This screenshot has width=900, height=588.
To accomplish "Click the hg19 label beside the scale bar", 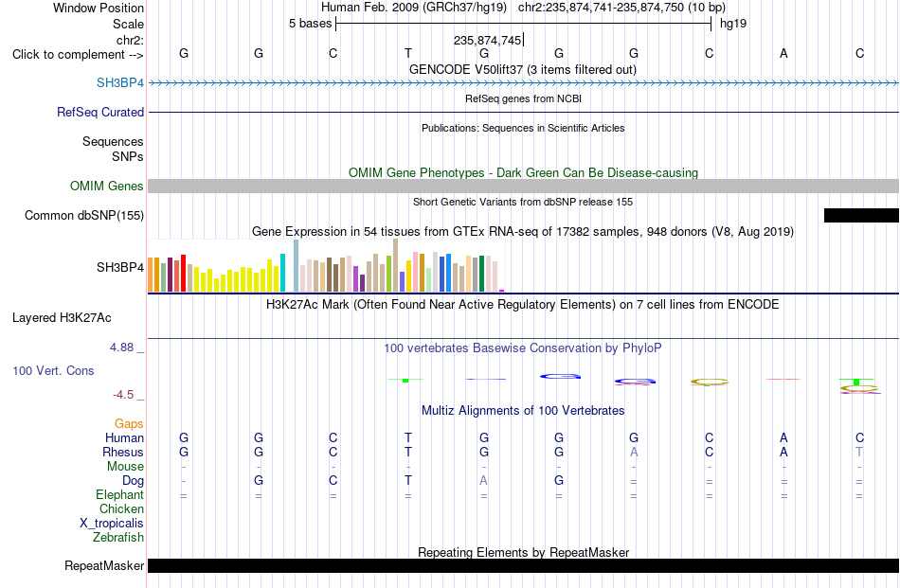I will click(x=733, y=24).
